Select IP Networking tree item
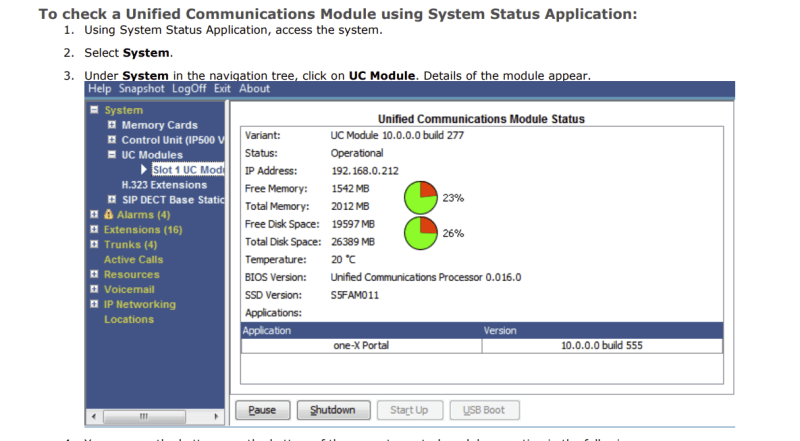Viewport: 800px width, 441px height. click(x=140, y=304)
